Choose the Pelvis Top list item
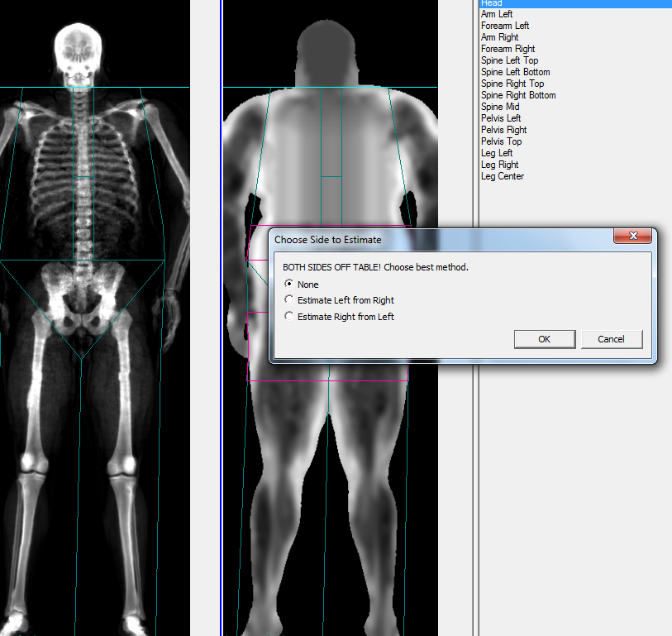672x636 pixels. pos(501,141)
